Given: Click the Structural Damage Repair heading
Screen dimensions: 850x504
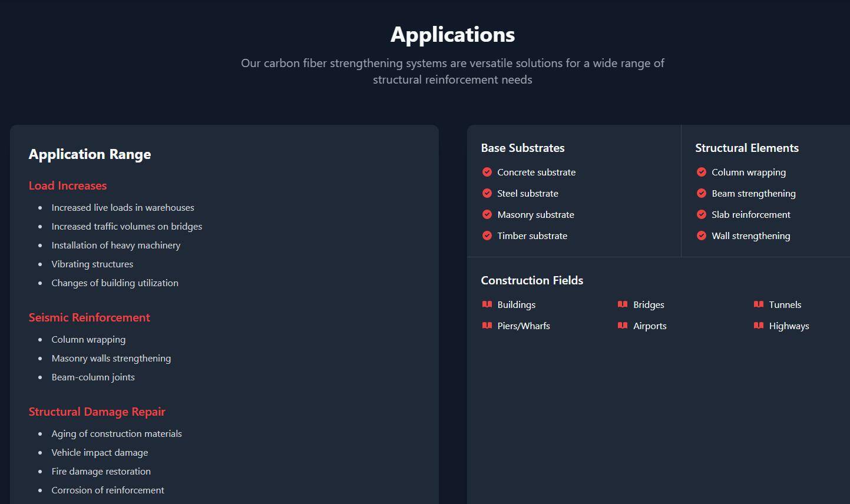Looking at the screenshot, I should 97,412.
